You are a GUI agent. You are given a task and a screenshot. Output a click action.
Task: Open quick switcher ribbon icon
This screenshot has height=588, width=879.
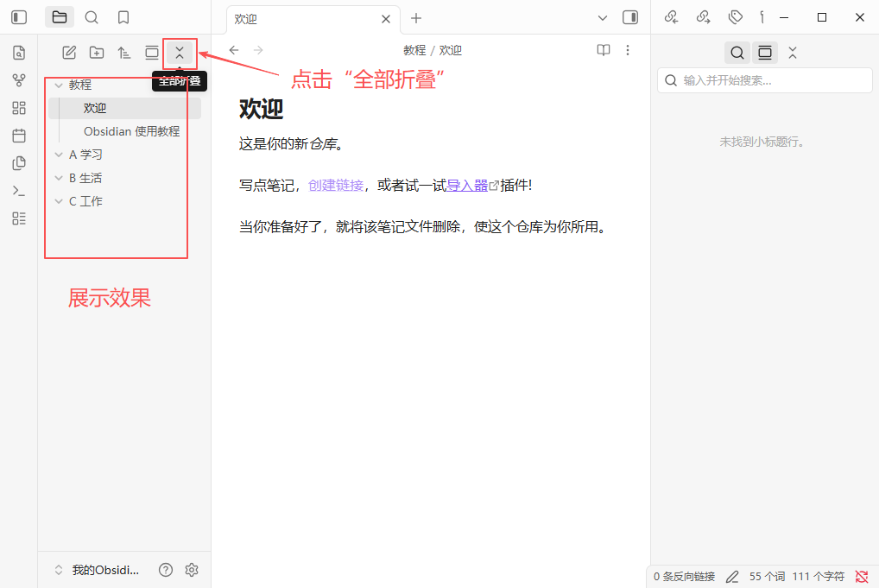tap(19, 53)
